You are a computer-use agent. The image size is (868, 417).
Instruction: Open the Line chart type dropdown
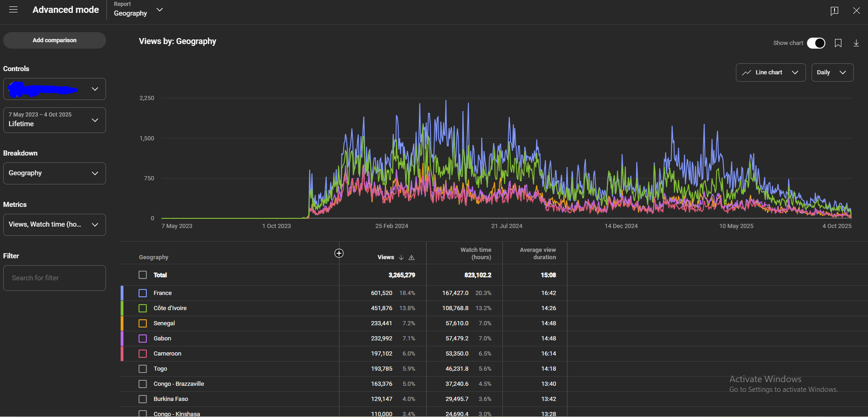tap(770, 72)
